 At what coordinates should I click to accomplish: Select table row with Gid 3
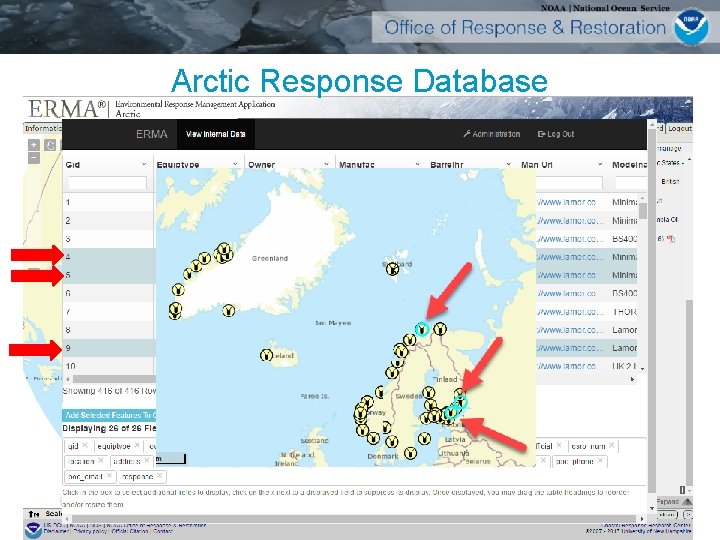109,239
